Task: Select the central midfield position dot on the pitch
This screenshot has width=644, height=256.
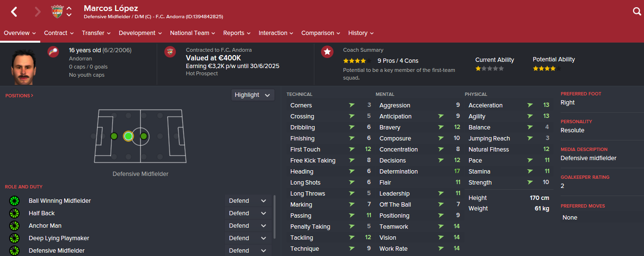Action: click(x=143, y=136)
